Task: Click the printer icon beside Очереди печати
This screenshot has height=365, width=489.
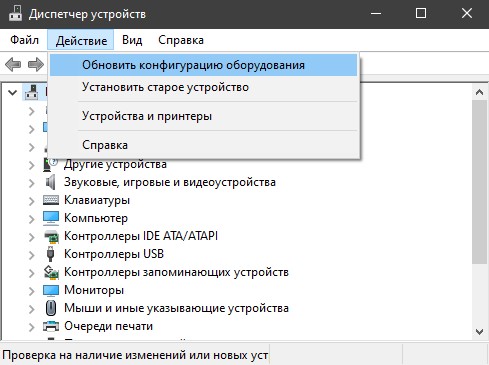Action: [x=51, y=326]
